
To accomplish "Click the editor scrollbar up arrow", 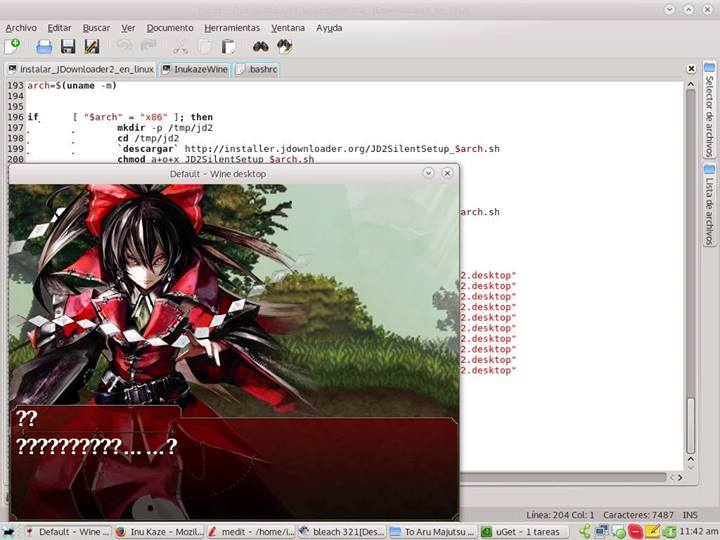I will [x=691, y=84].
